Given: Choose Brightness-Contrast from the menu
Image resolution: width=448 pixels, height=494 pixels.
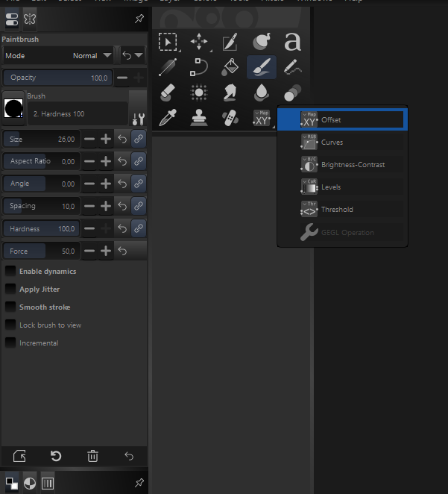Looking at the screenshot, I should click(342, 164).
